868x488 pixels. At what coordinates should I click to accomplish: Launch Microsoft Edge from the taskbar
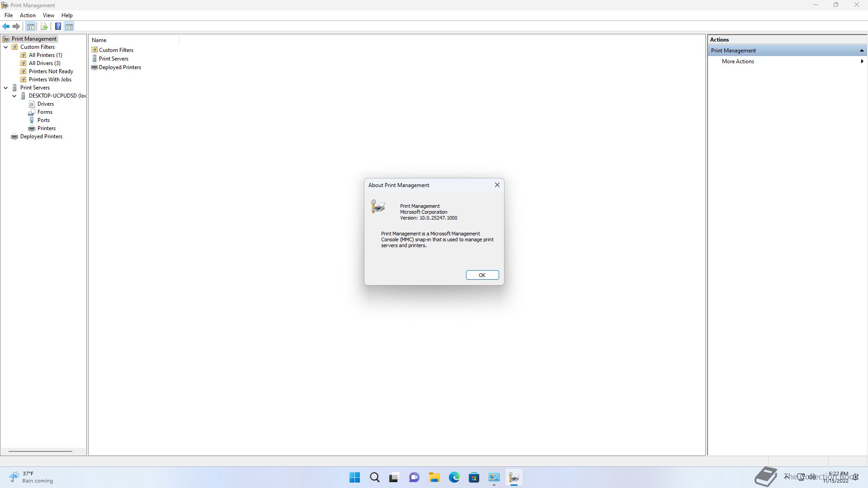click(x=454, y=477)
